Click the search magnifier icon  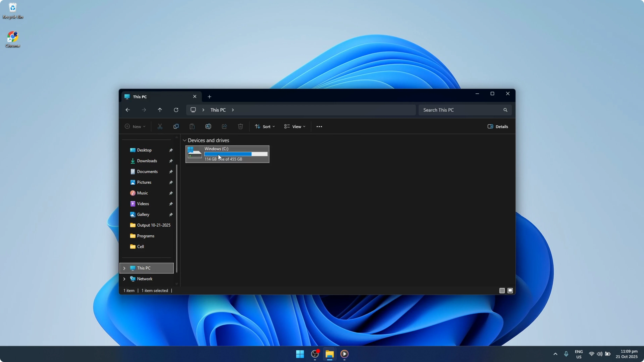point(505,110)
